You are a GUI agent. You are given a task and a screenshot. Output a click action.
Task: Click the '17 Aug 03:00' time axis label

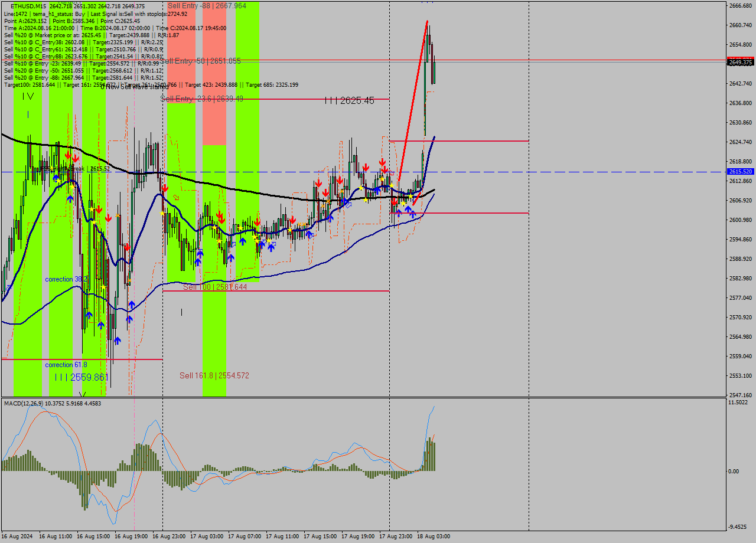click(x=207, y=537)
